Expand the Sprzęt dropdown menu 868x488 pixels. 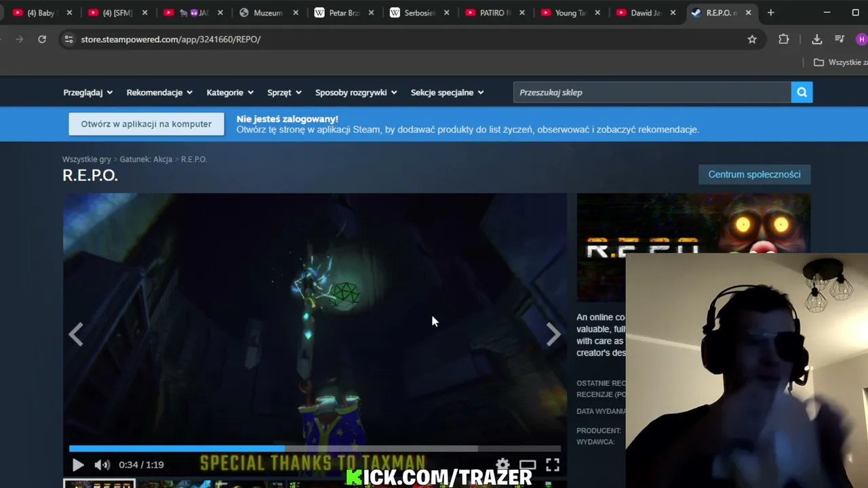point(284,92)
